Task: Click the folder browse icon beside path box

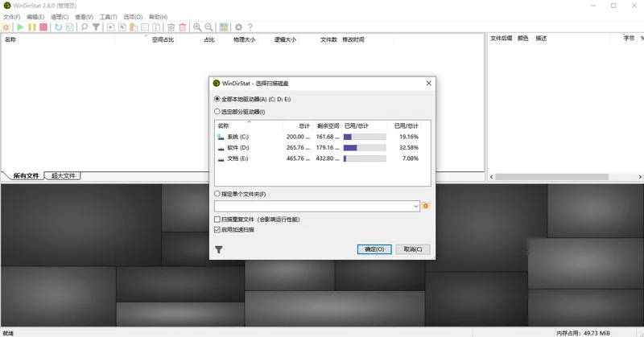Action: pyautogui.click(x=426, y=206)
